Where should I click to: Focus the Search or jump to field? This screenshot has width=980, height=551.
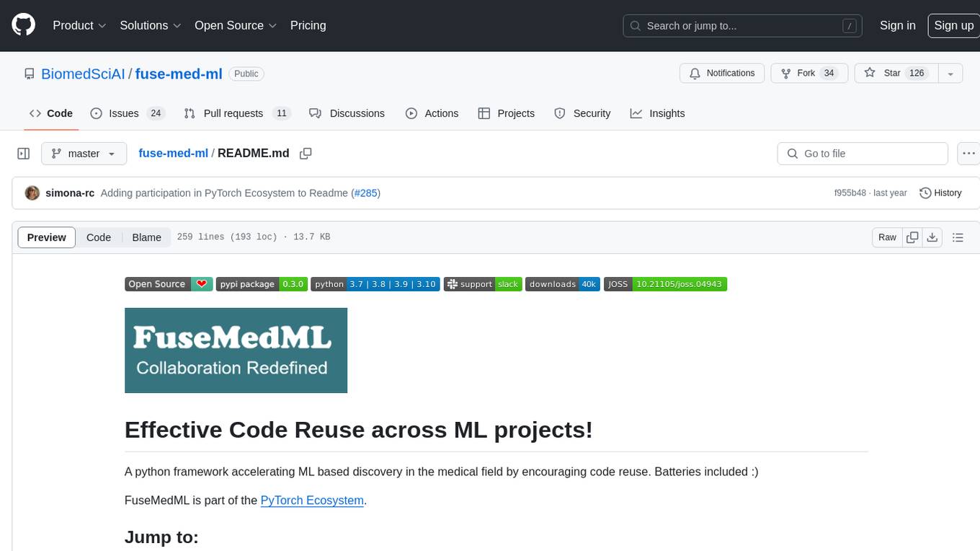(x=744, y=25)
